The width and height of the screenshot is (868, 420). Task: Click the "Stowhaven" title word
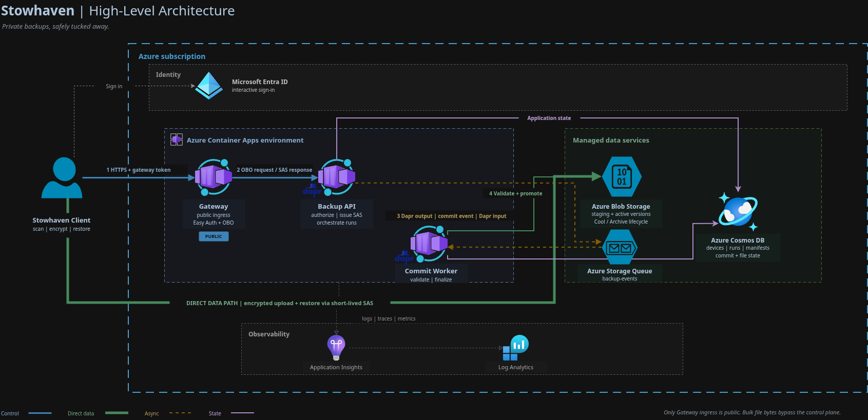pos(37,11)
